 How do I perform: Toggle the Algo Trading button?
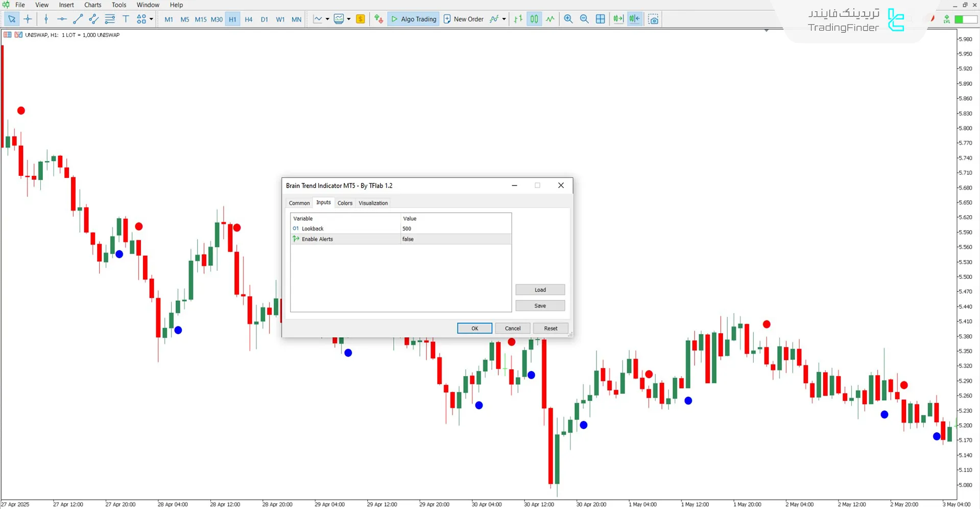point(413,19)
